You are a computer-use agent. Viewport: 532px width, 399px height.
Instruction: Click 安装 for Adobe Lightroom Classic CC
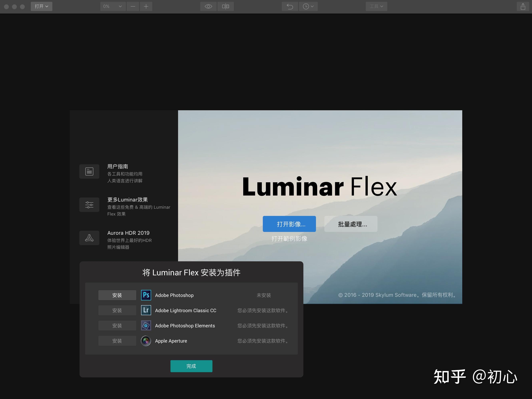tap(117, 310)
